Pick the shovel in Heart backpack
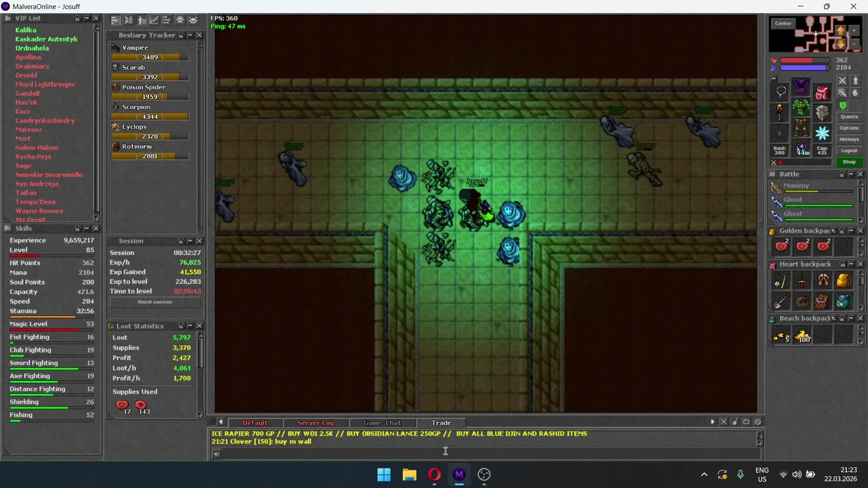The height and width of the screenshot is (488, 868). (x=781, y=300)
